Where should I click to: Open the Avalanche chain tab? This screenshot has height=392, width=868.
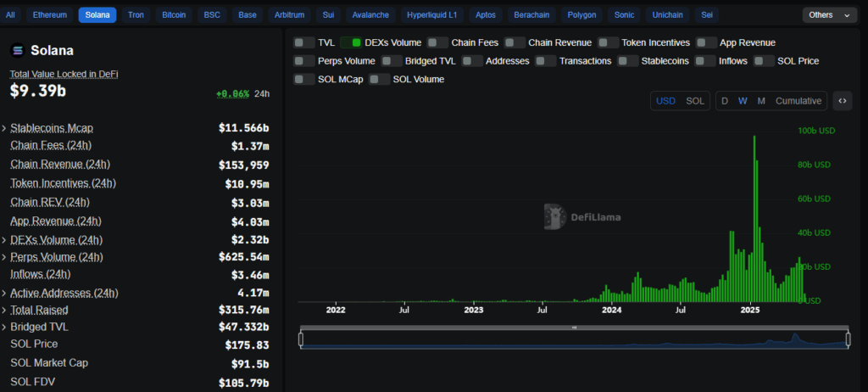(x=370, y=15)
